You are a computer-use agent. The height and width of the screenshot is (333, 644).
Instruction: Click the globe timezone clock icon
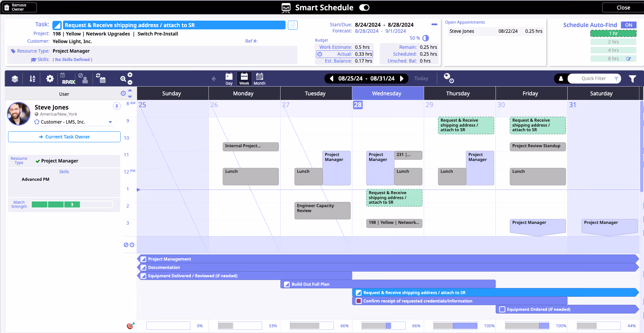(449, 78)
